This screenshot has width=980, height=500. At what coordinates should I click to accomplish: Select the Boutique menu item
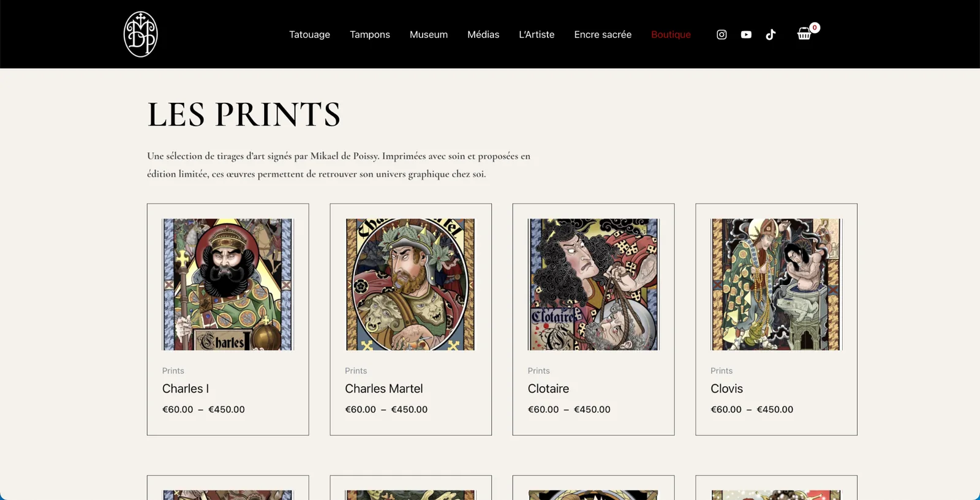[x=671, y=34]
